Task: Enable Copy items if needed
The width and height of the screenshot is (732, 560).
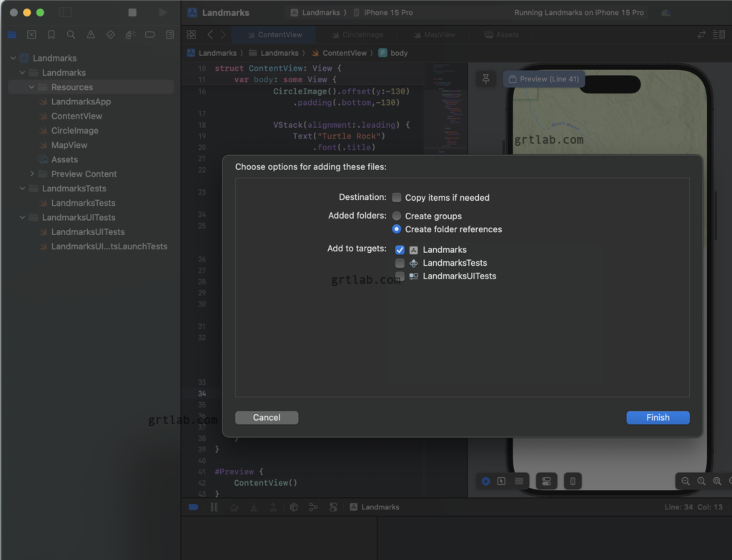Action: [x=397, y=197]
